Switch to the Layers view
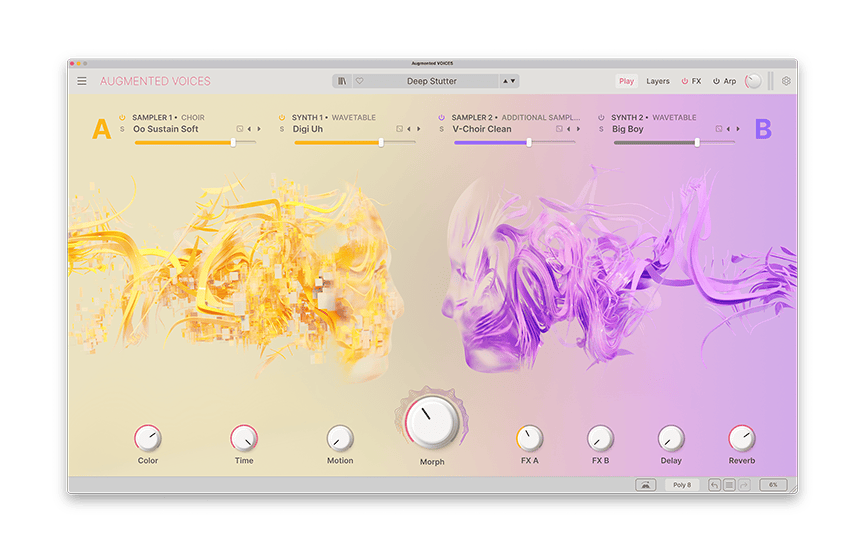 pos(658,81)
